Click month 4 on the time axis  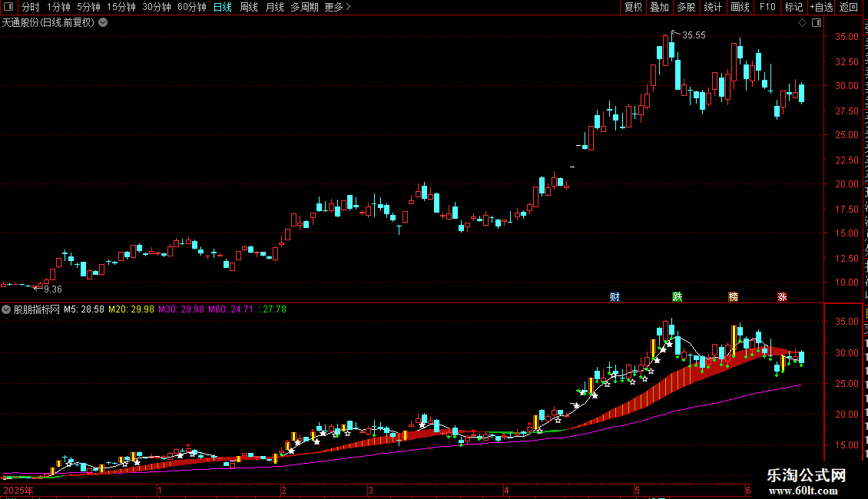point(506,490)
